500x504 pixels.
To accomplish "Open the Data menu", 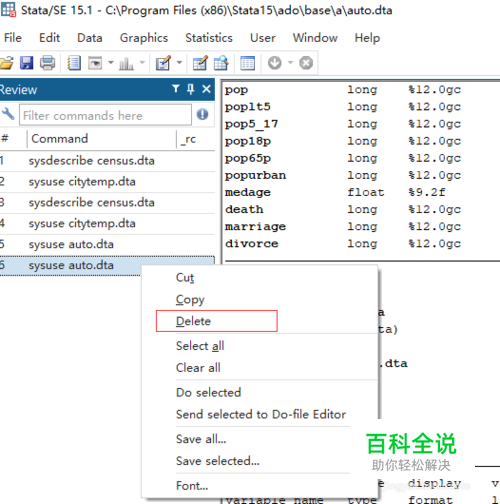I will 90,38.
